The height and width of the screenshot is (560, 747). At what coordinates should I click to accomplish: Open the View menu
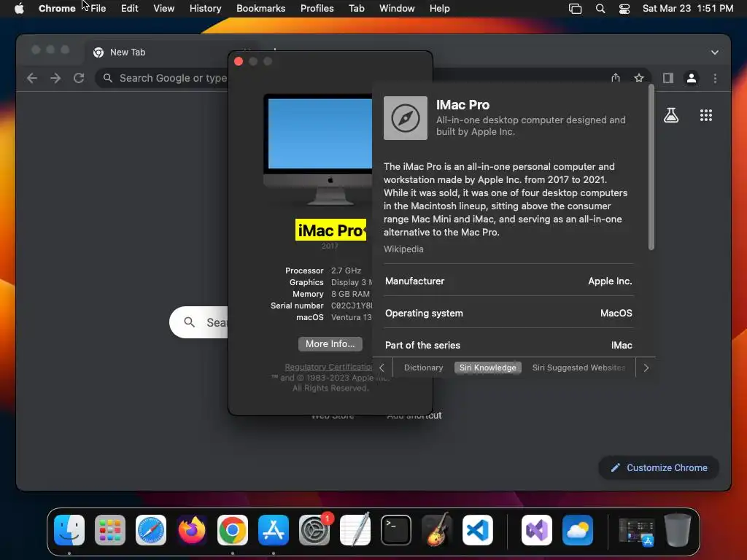pyautogui.click(x=163, y=9)
